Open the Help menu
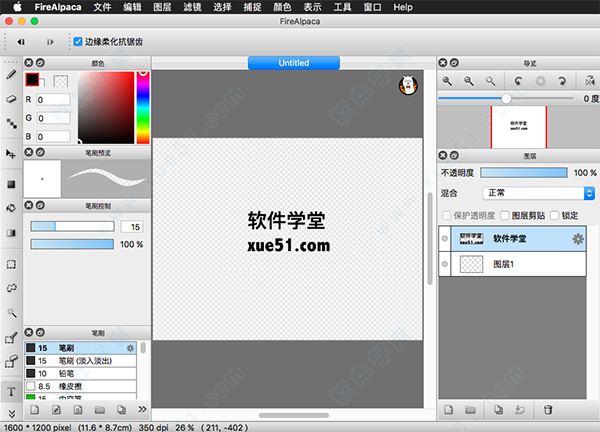 click(x=403, y=7)
